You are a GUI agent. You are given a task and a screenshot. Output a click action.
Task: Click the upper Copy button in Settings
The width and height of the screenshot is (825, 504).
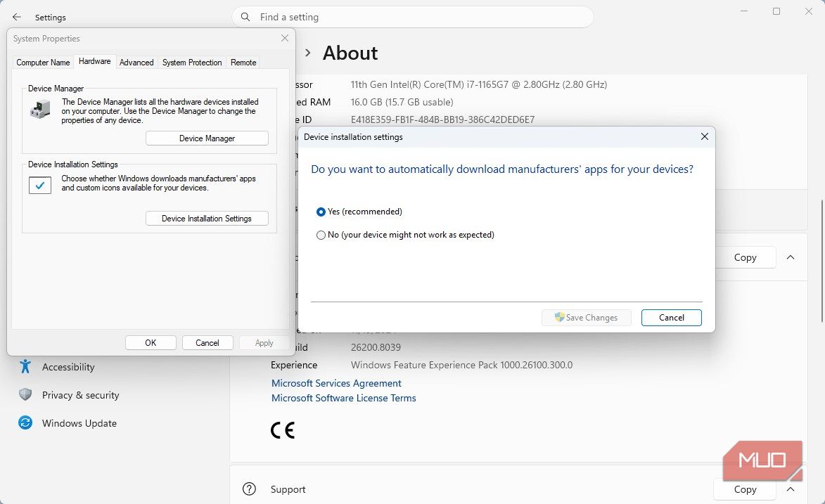[745, 257]
